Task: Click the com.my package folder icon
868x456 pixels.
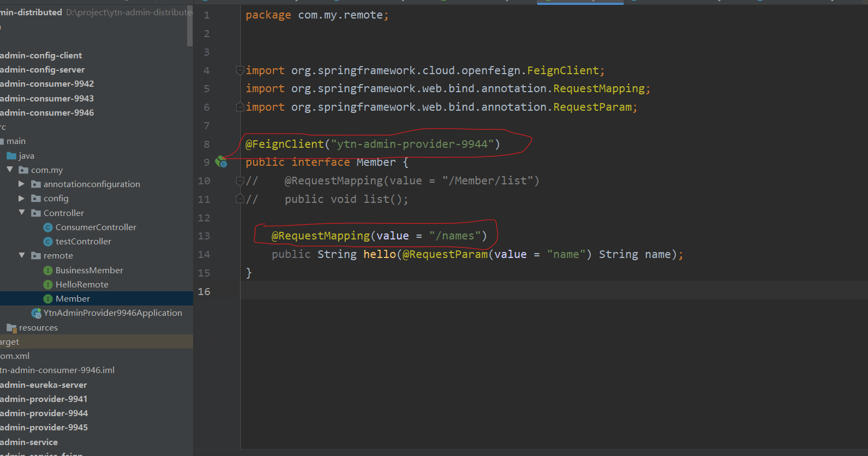Action: click(x=23, y=170)
